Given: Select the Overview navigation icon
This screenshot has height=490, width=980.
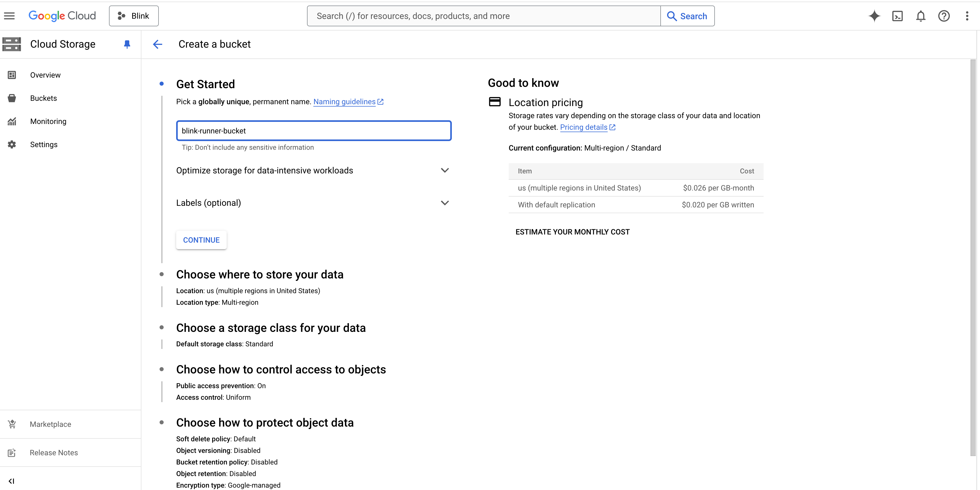Looking at the screenshot, I should [12, 75].
